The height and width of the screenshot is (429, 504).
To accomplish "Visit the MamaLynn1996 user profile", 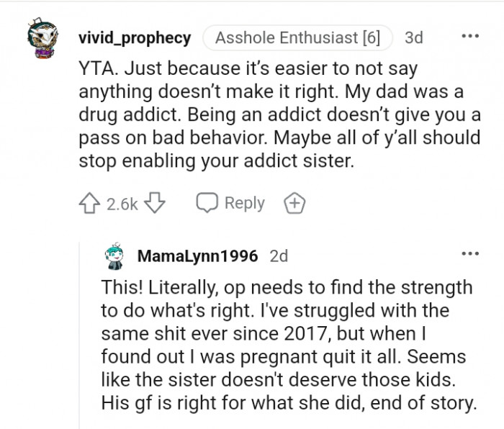I will point(197,256).
